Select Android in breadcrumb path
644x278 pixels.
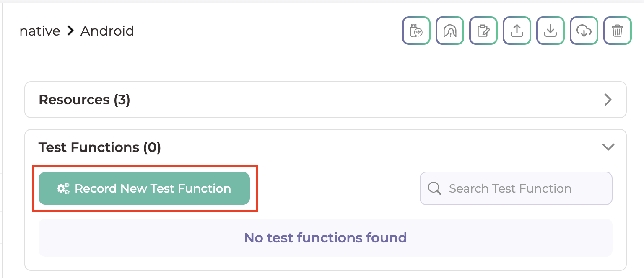(x=107, y=31)
